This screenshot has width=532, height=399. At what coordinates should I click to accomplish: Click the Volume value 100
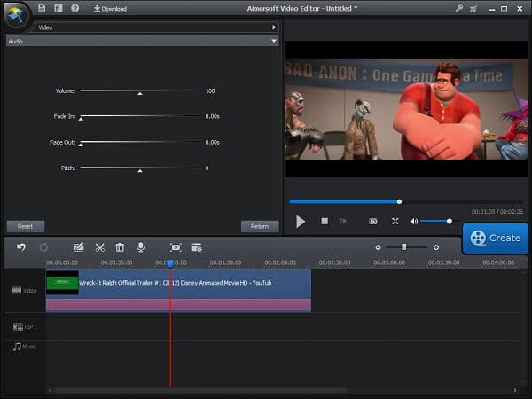210,91
